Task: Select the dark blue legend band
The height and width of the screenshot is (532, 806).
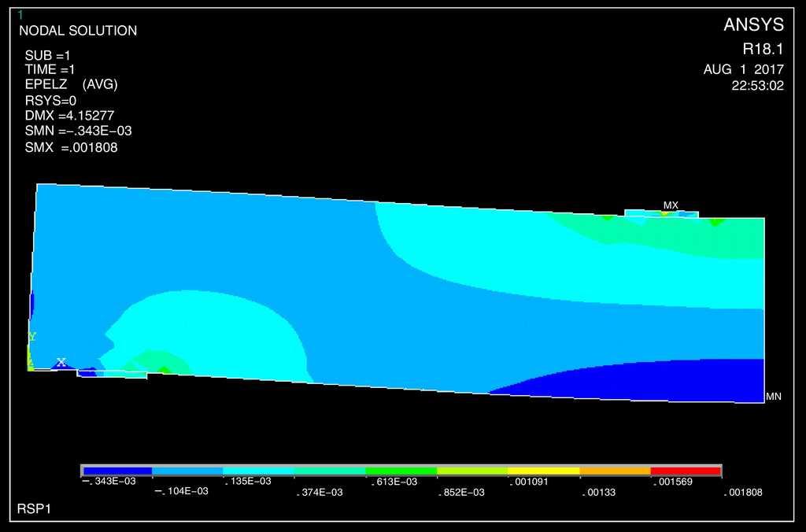Action: tap(116, 471)
